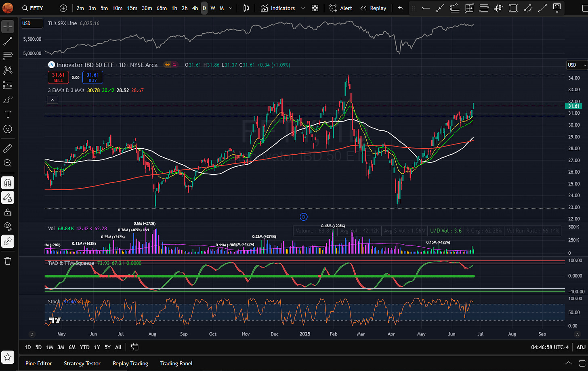This screenshot has width=588, height=371.
Task: Select the 5Y date range
Action: [x=107, y=347]
